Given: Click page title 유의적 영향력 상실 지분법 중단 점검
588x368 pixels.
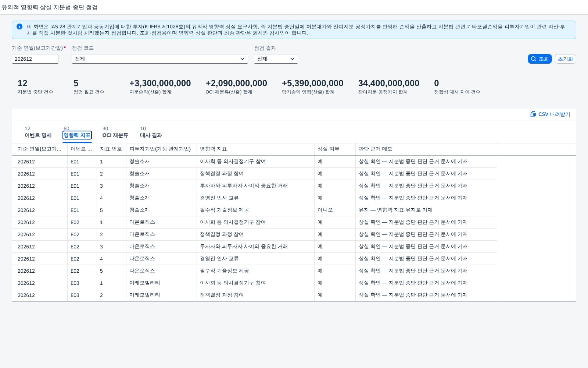Looking at the screenshot, I should (x=50, y=7).
